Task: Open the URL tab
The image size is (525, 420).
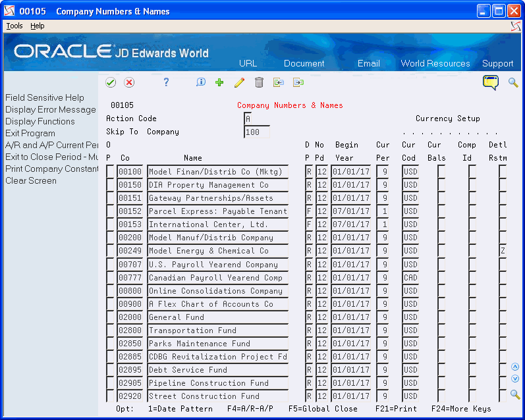Action: [x=248, y=64]
